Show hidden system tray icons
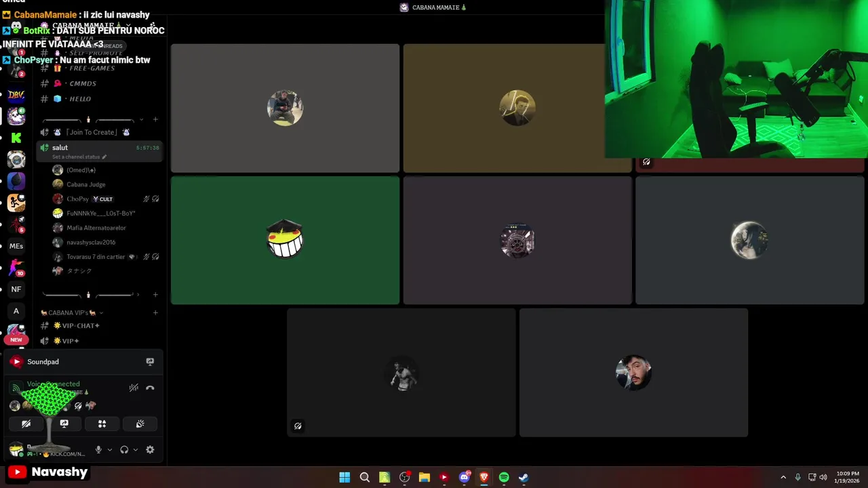868x488 pixels. coord(783,477)
